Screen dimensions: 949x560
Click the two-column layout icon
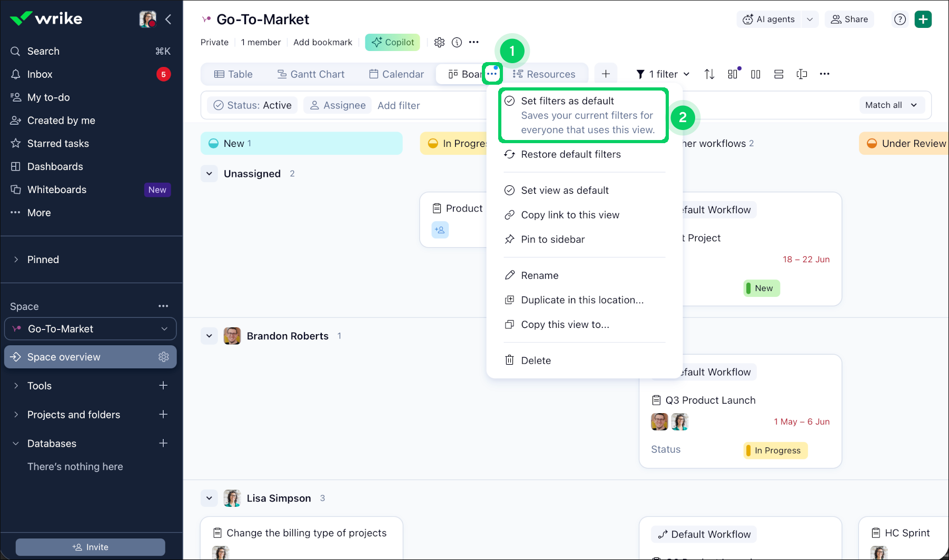tap(756, 74)
